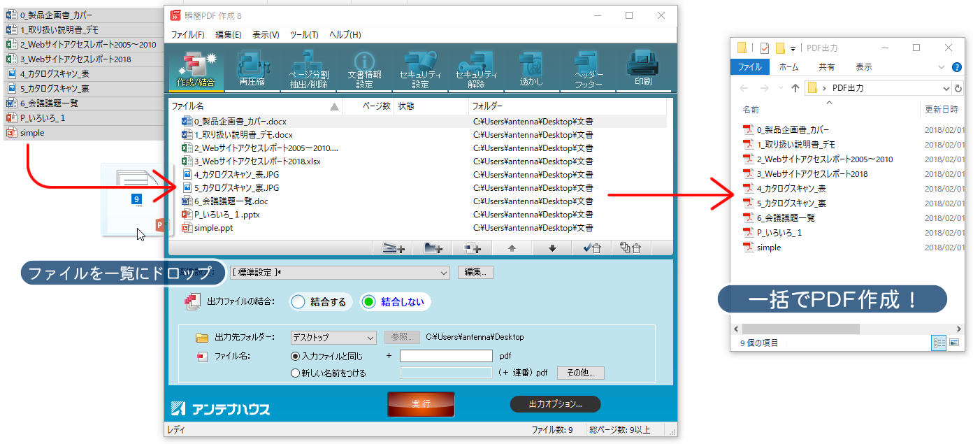Open the セキュリティ解除 tool

(x=476, y=69)
